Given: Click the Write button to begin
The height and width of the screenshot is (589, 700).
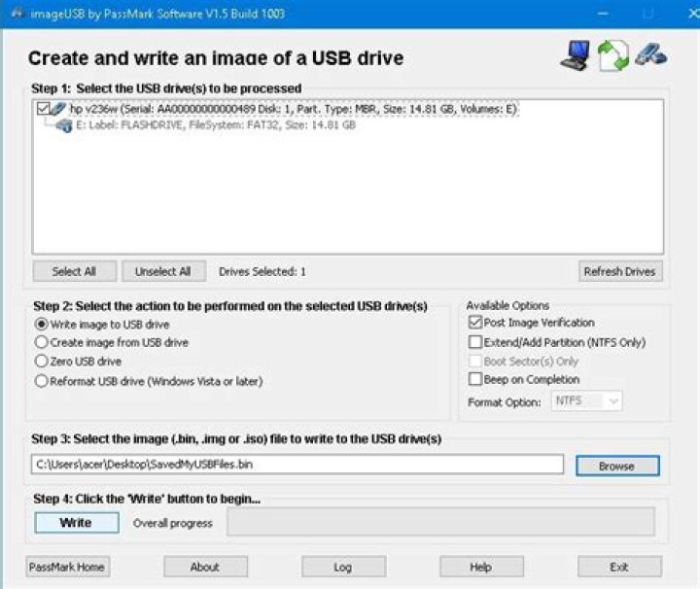Looking at the screenshot, I should [x=77, y=523].
